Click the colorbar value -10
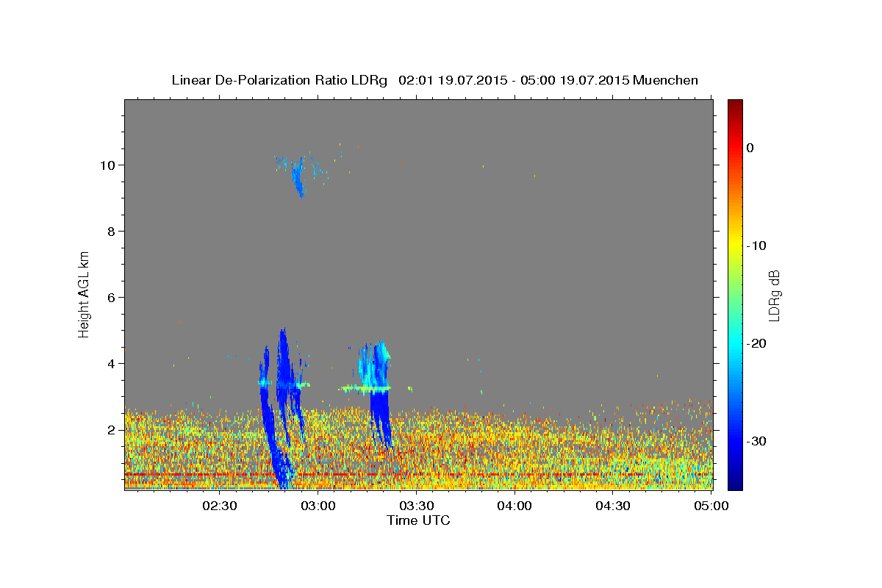 [x=757, y=245]
